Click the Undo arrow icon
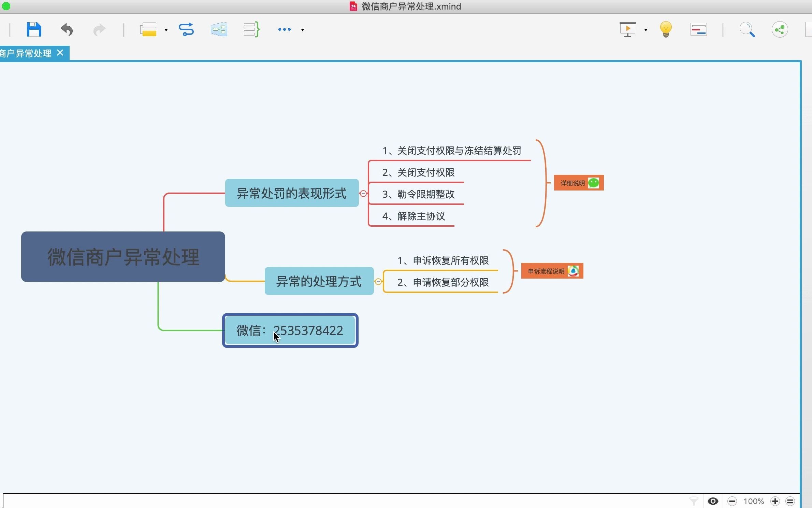The width and height of the screenshot is (812, 508). click(x=67, y=30)
